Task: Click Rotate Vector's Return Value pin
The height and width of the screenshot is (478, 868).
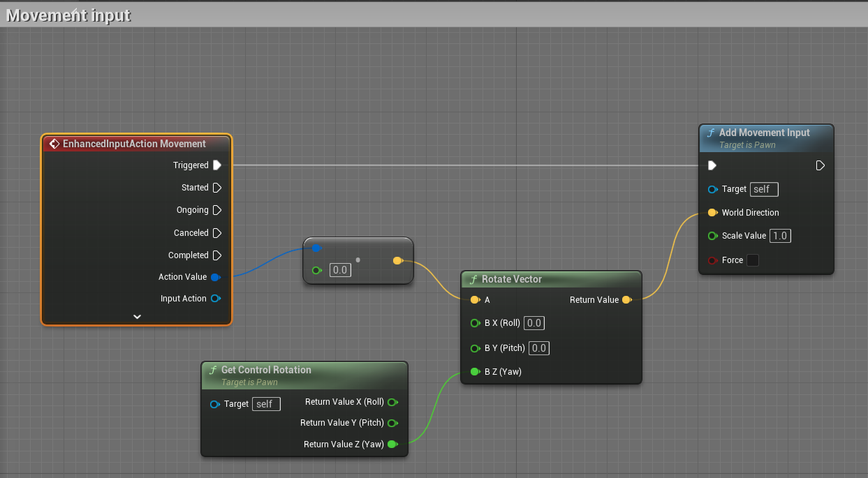Action: [626, 300]
